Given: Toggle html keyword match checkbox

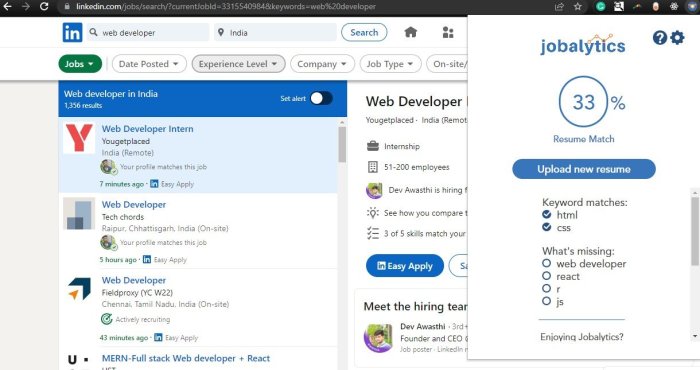Looking at the screenshot, I should click(546, 214).
